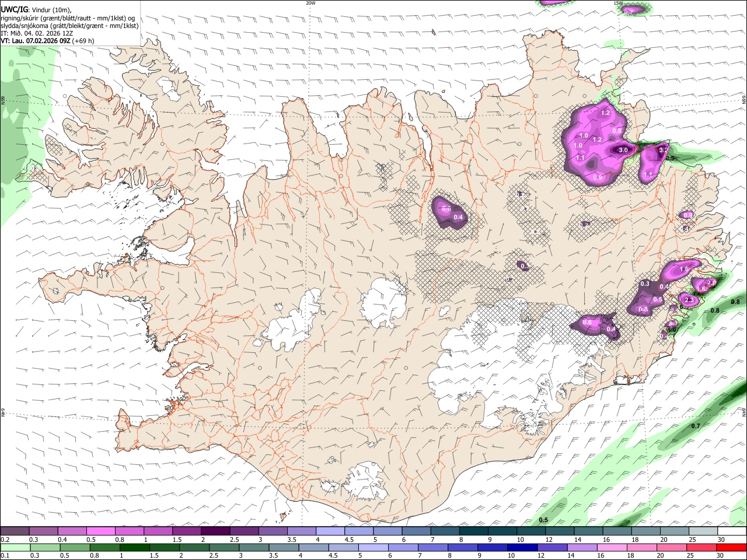This screenshot has width=747, height=560.
Task: Click the '0.2' label under upper legend row
Action: [x=5, y=540]
